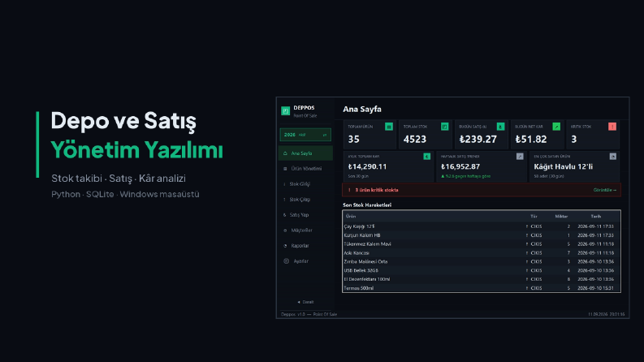The width and height of the screenshot is (644, 362).
Task: Click the 4523 total stock value
Action: pyautogui.click(x=414, y=139)
